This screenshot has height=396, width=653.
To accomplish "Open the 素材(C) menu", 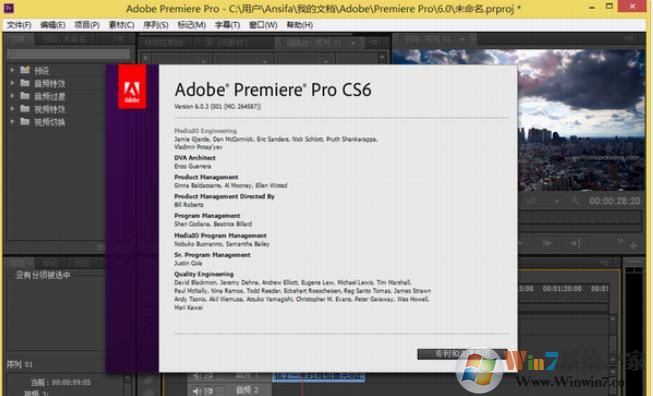I will point(121,25).
